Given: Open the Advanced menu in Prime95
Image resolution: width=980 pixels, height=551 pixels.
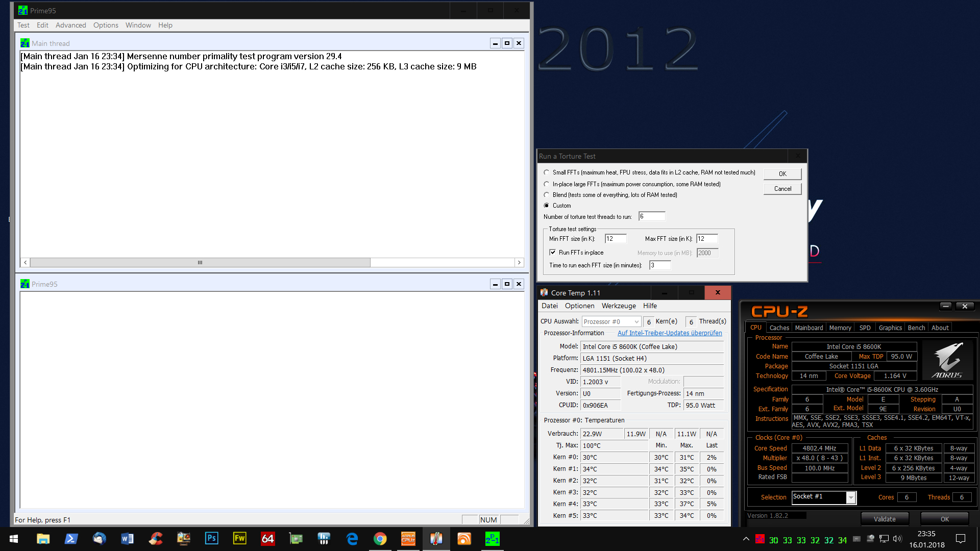Looking at the screenshot, I should [70, 25].
